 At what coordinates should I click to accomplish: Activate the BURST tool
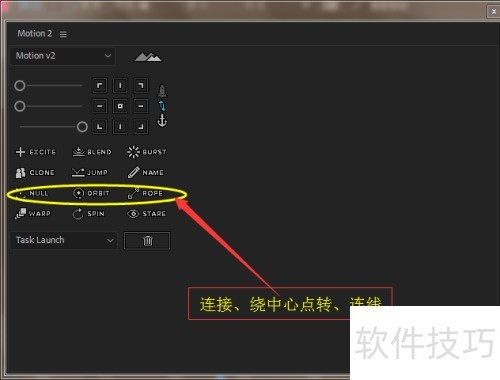click(x=147, y=152)
